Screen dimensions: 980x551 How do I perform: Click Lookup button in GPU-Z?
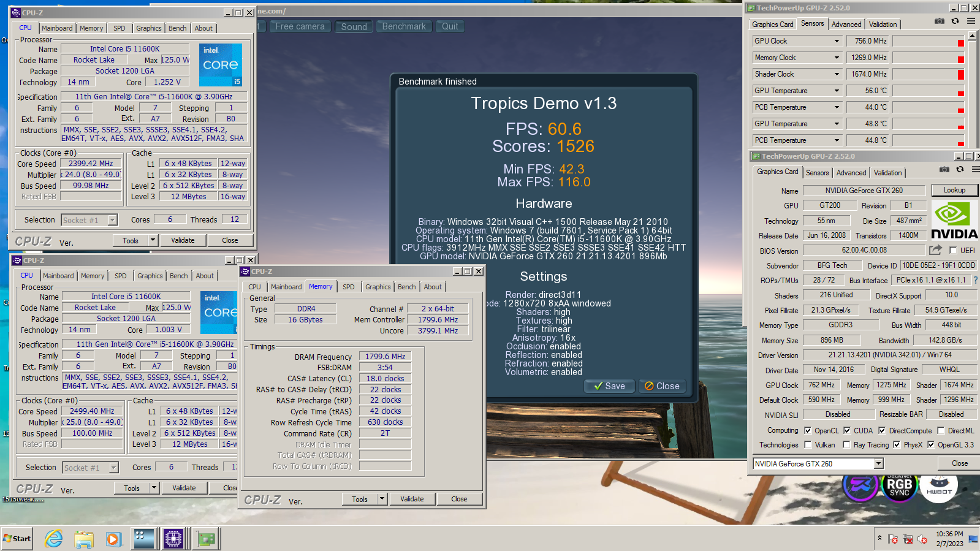pyautogui.click(x=954, y=190)
